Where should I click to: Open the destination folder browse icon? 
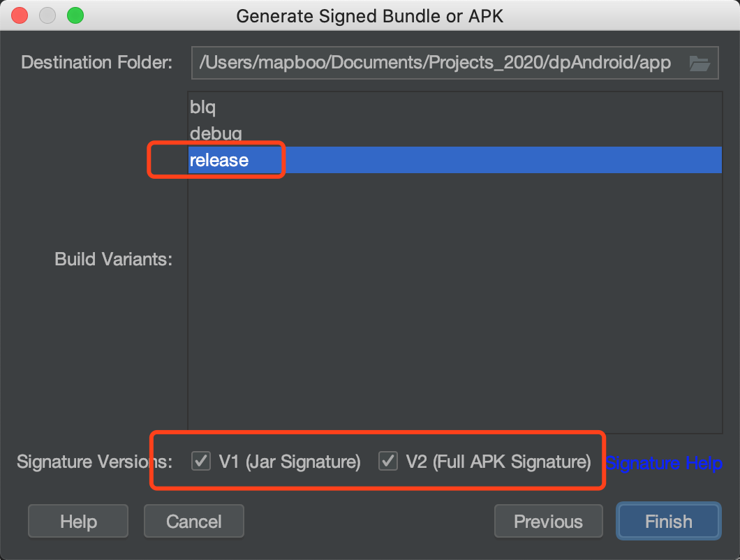tap(699, 64)
